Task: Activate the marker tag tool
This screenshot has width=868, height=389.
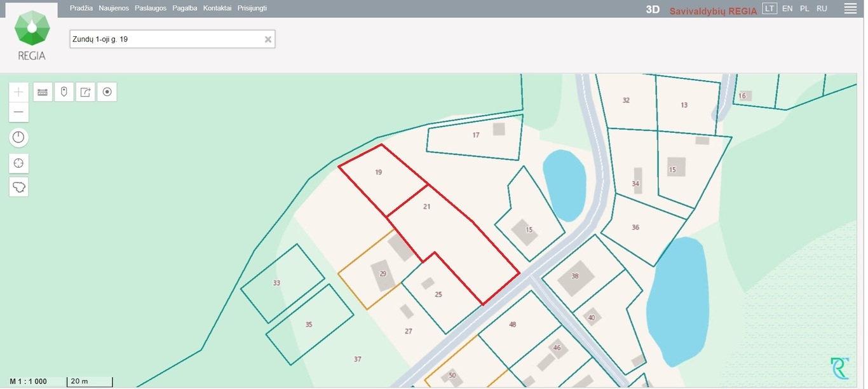Action: point(64,92)
